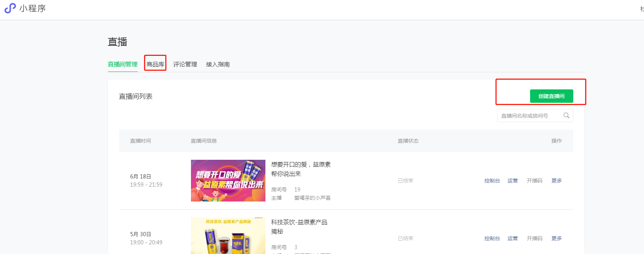
Task: Click the 直播 page title
Action: pyautogui.click(x=117, y=42)
